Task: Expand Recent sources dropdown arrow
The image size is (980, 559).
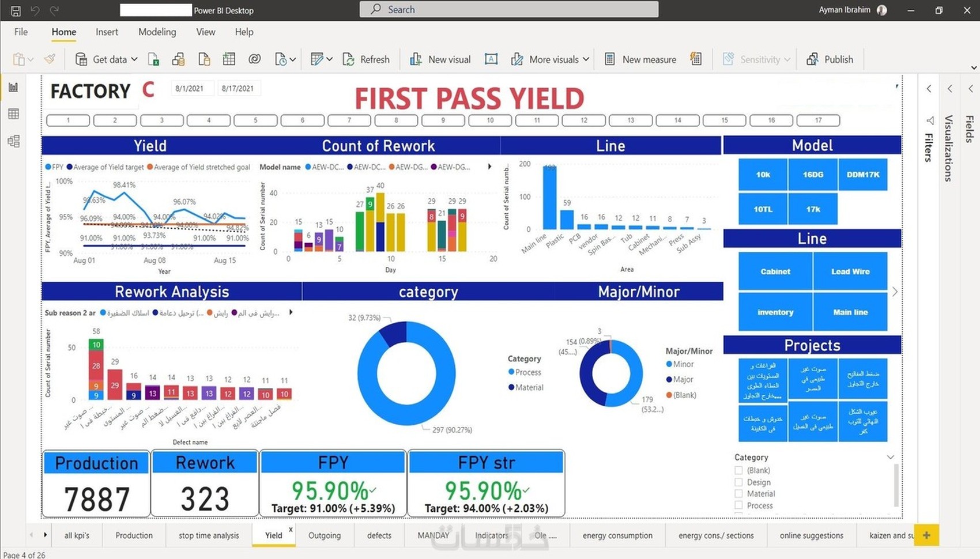Action: (x=293, y=59)
